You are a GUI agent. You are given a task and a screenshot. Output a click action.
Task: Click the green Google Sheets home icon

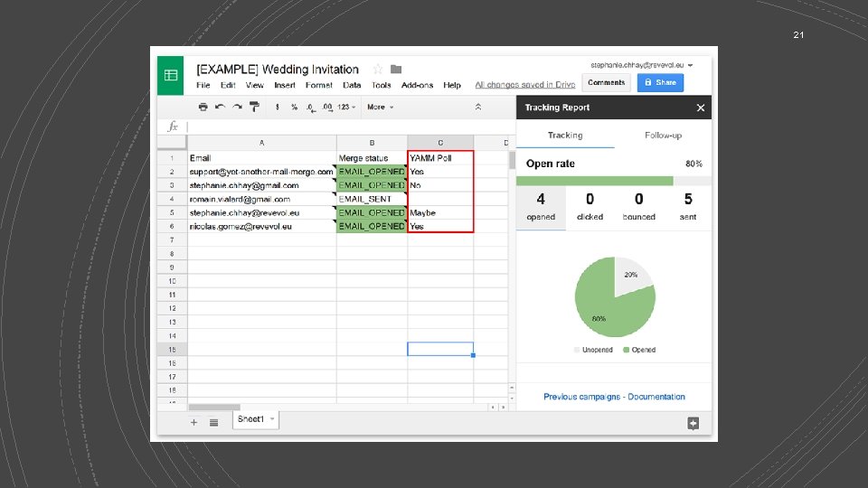point(171,75)
